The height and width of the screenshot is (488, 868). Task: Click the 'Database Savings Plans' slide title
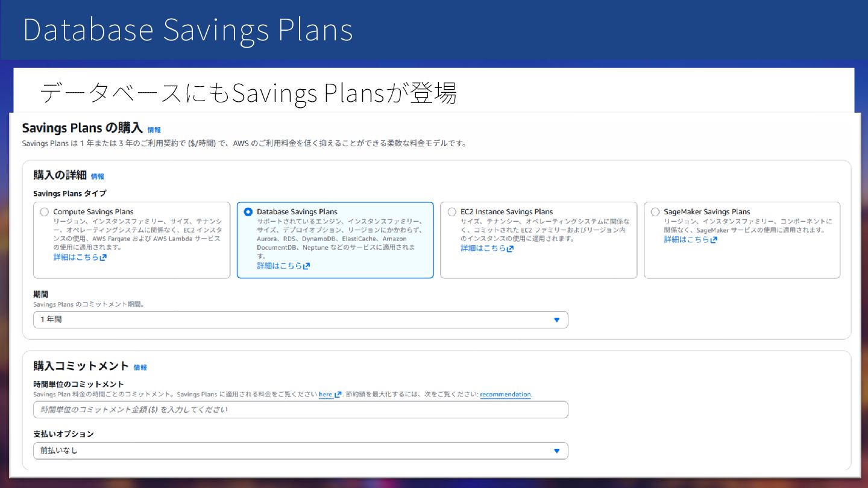(187, 30)
